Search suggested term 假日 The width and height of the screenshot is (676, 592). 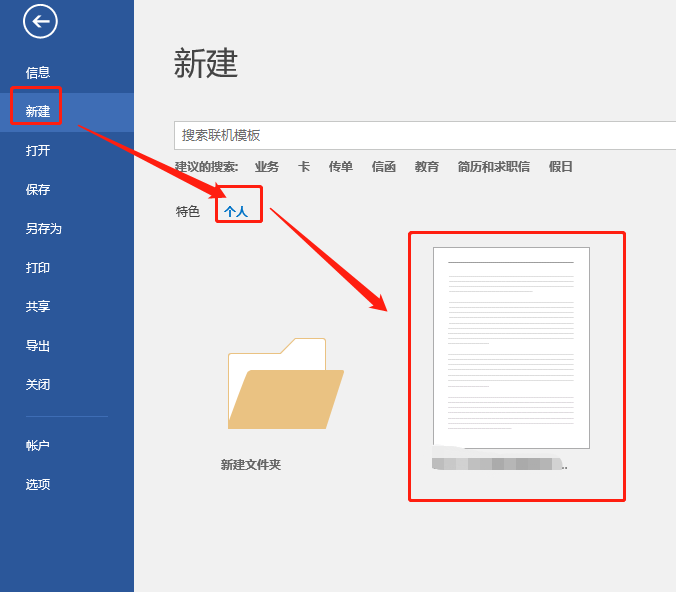click(560, 167)
